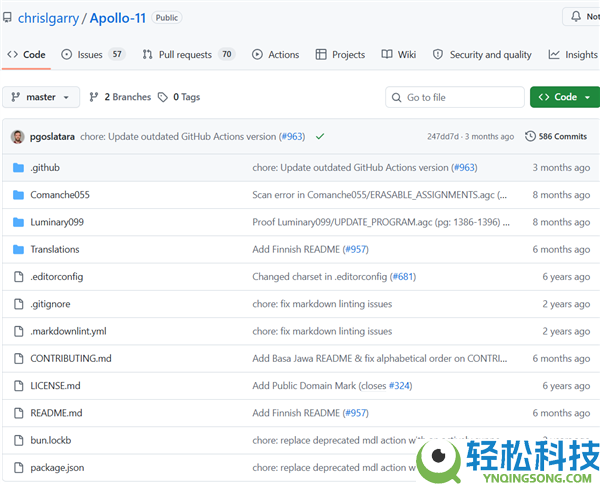Open the package.json file
Viewport: 600px width, 484px height.
pos(57,468)
